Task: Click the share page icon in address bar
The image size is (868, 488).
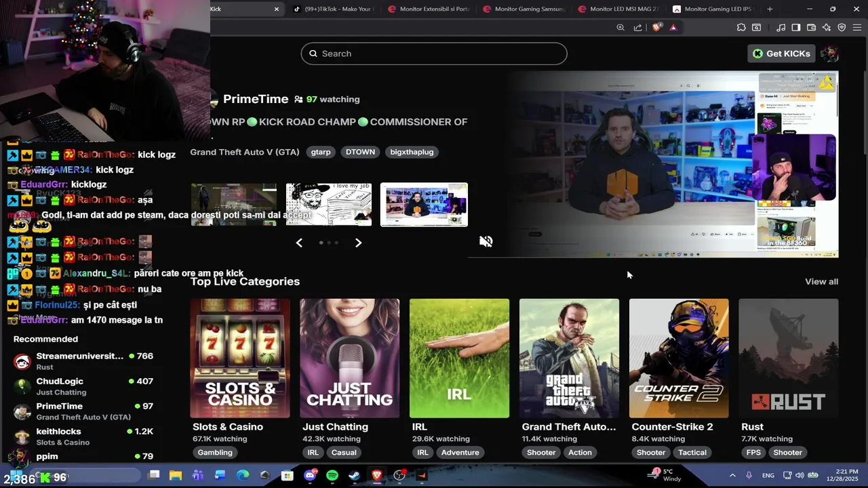Action: point(638,27)
